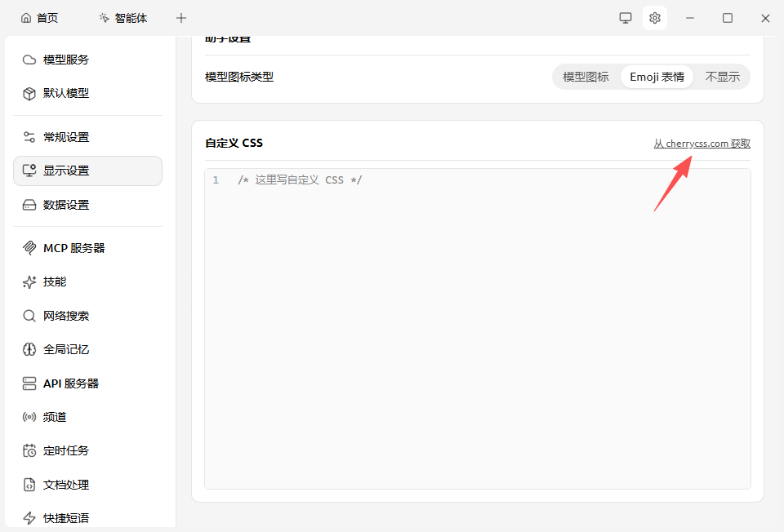The height and width of the screenshot is (532, 784).
Task: Click inside the custom CSS editor
Action: [x=478, y=329]
